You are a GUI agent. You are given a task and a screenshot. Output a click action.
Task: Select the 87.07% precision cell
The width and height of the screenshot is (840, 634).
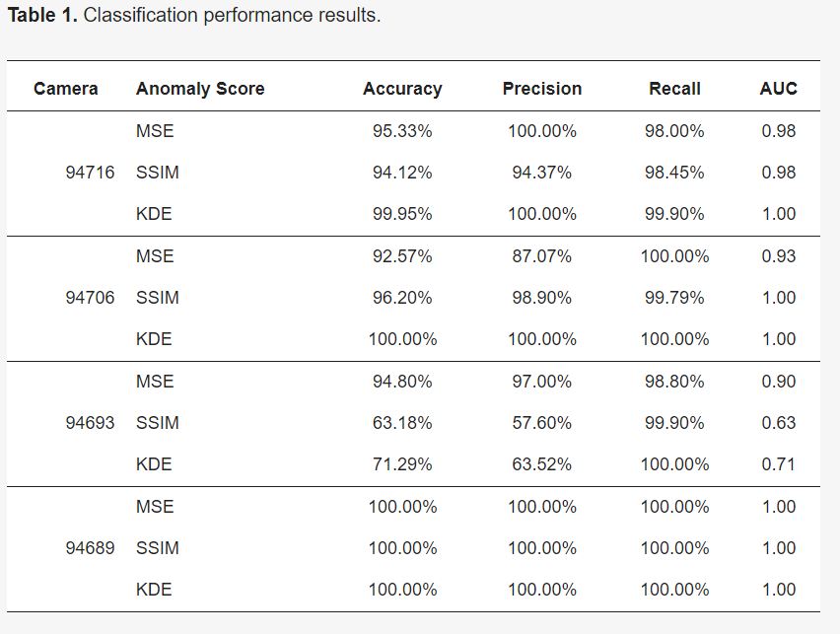(542, 256)
